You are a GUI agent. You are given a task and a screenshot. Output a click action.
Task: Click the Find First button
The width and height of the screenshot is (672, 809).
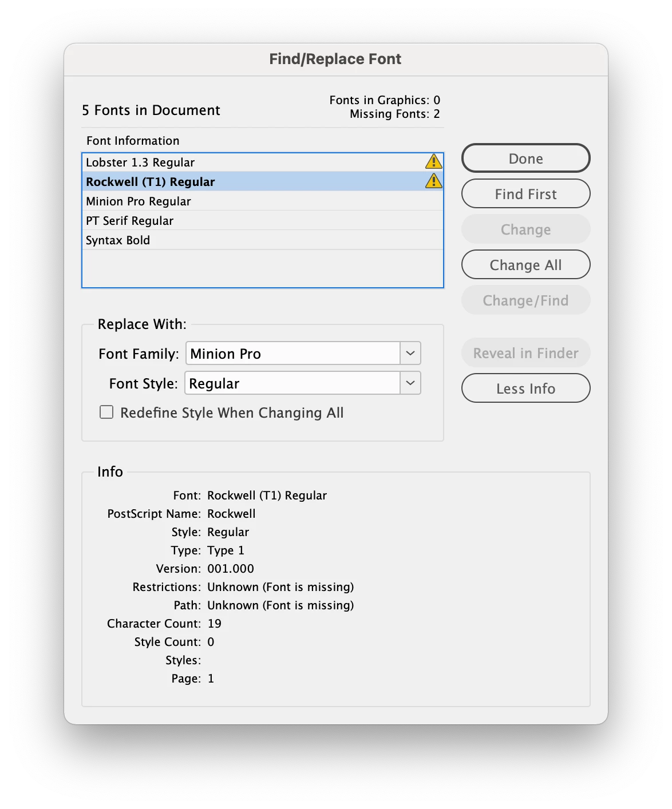tap(525, 193)
